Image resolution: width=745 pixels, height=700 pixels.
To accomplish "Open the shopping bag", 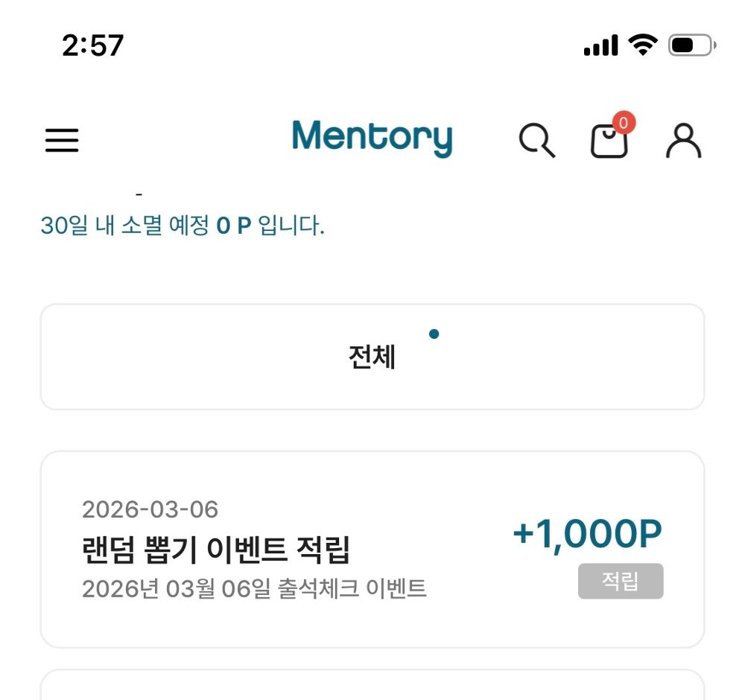I will pyautogui.click(x=609, y=143).
